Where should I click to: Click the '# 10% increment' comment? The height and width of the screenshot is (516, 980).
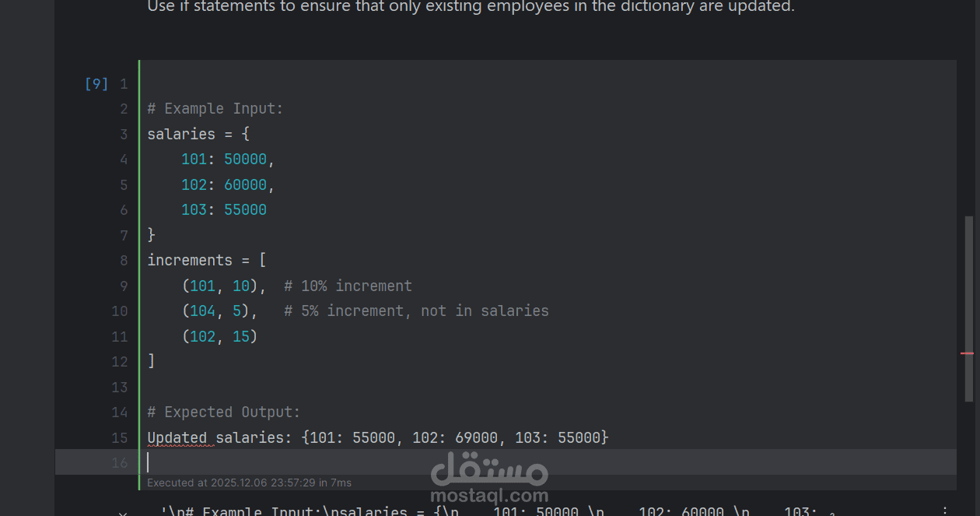pyautogui.click(x=348, y=286)
